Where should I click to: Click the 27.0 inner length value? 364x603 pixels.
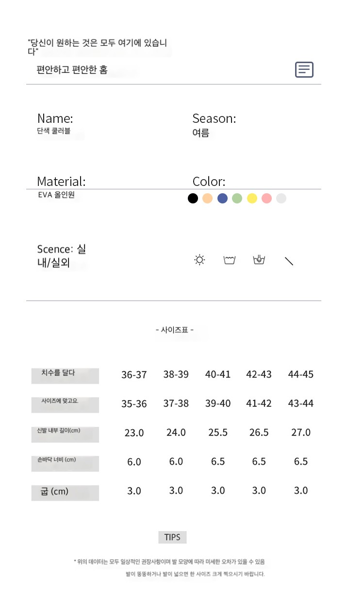pos(301,433)
